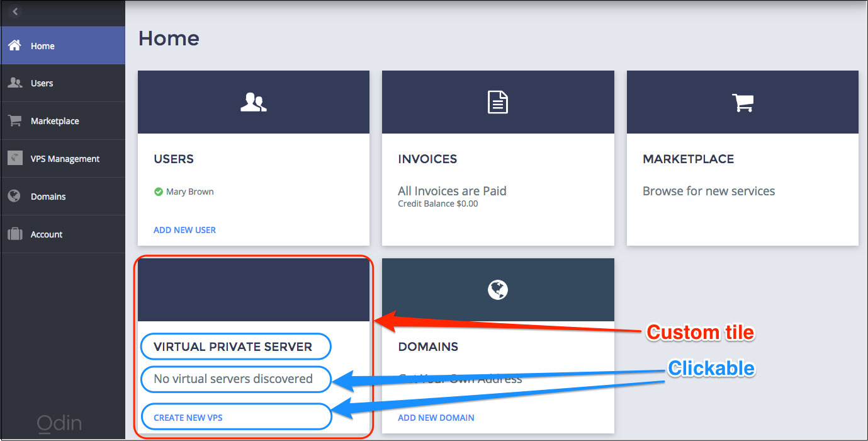This screenshot has height=441, width=868.
Task: Click the ADD NEW DOMAIN link
Action: click(x=436, y=418)
